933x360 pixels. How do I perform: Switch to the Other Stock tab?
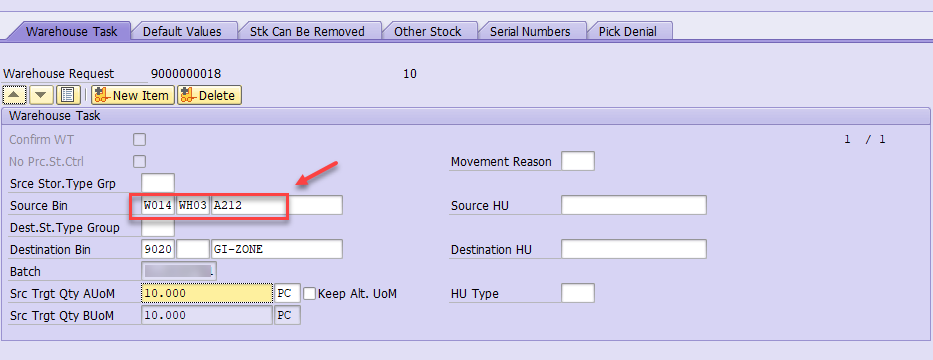427,32
